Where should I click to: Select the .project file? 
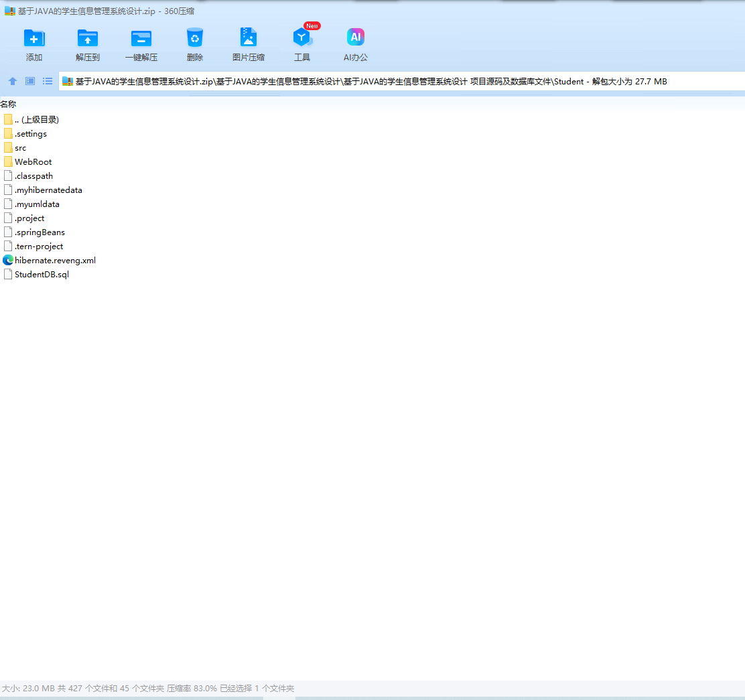[x=29, y=218]
